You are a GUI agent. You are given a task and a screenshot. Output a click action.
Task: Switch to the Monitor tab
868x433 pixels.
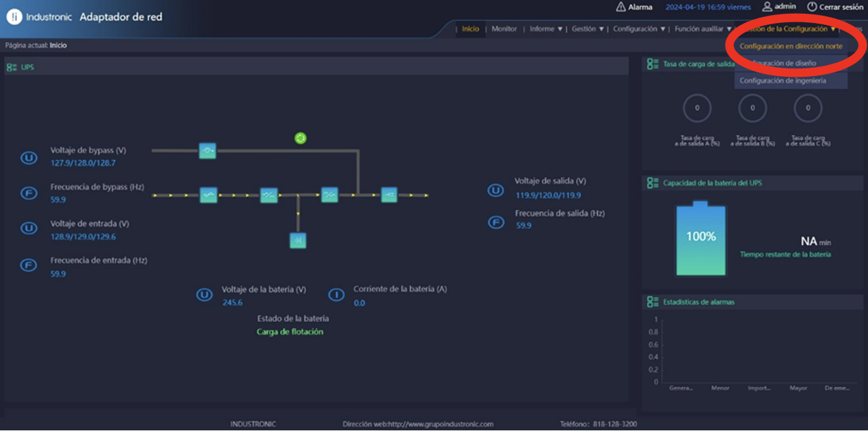coord(504,29)
